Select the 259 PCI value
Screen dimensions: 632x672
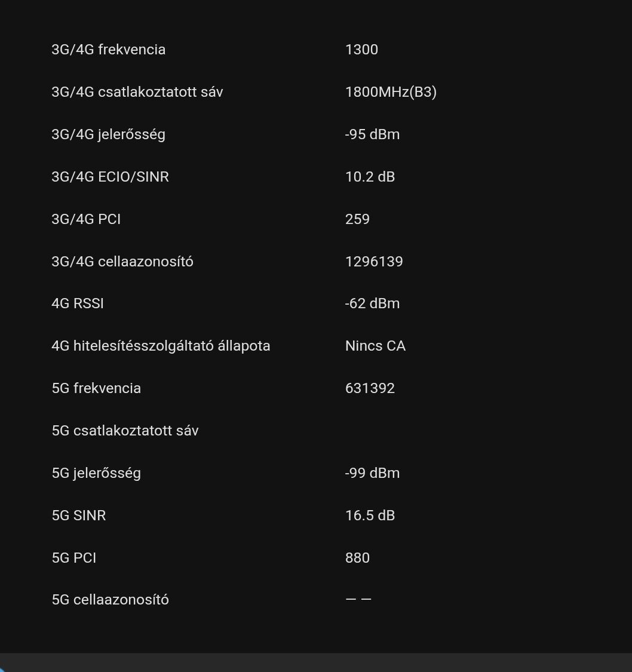coord(357,219)
